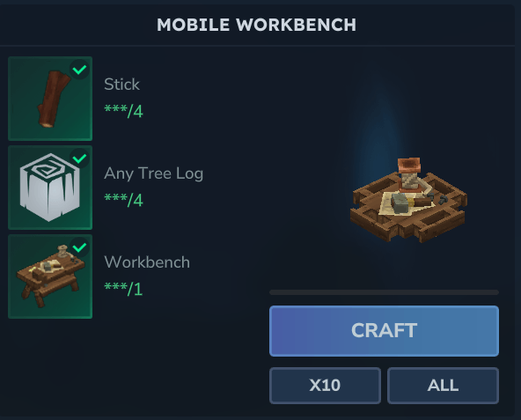Click the Workbench ingredient icon

pyautogui.click(x=50, y=276)
